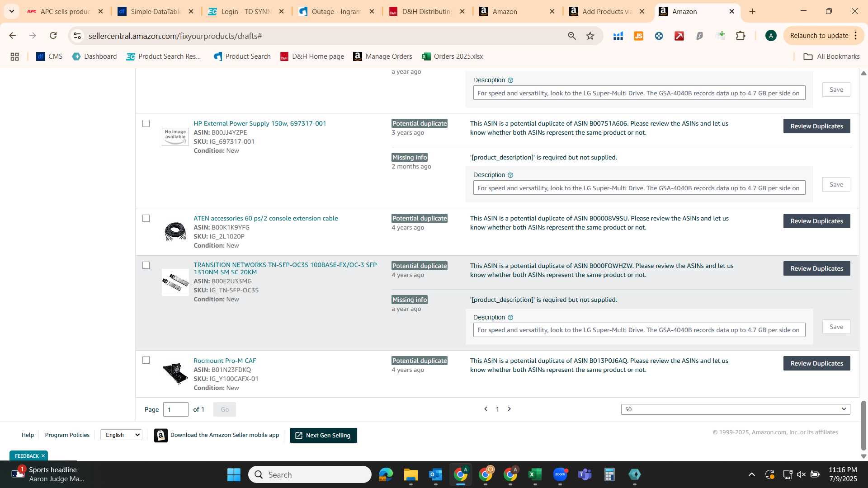Click the Next Gen Selling button

(323, 435)
